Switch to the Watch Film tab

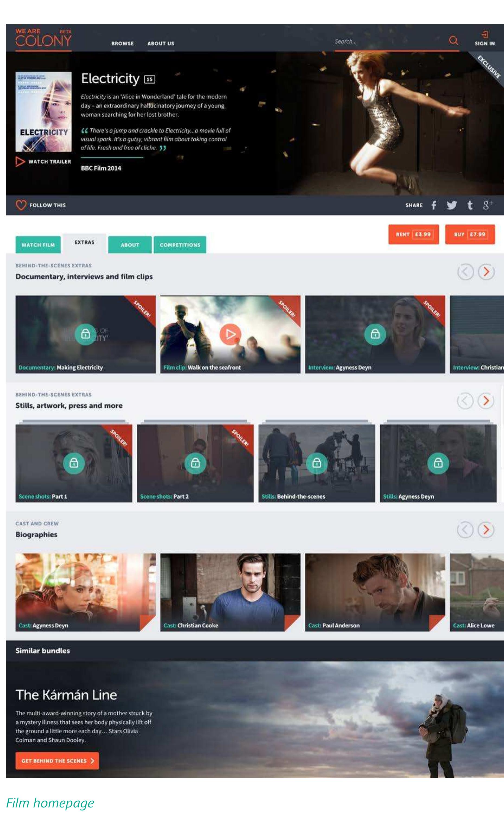(x=38, y=245)
